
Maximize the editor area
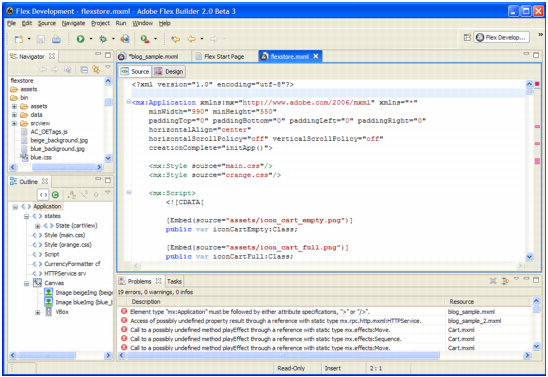[x=536, y=55]
